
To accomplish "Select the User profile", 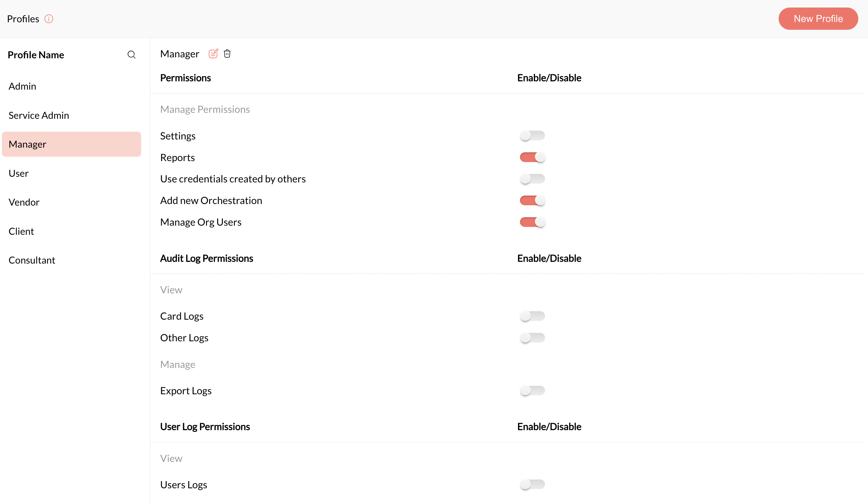I will coord(19,173).
